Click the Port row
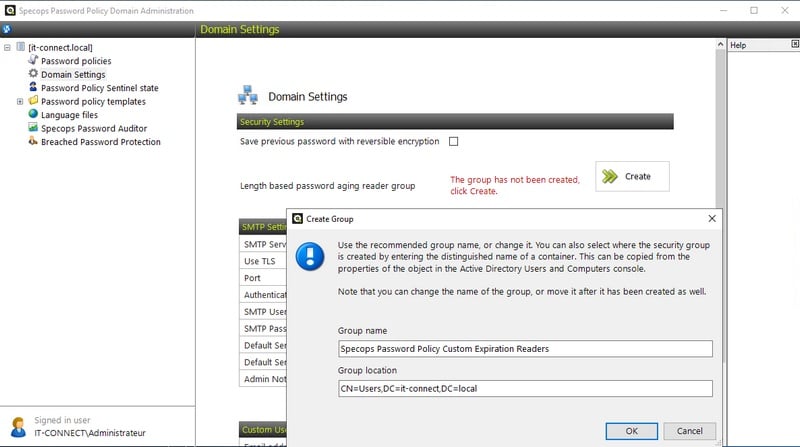The image size is (800, 447). (x=263, y=278)
